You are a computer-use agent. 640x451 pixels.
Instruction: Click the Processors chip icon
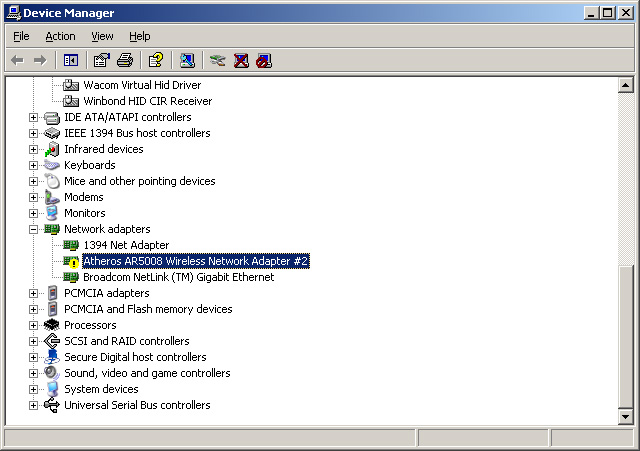52,325
